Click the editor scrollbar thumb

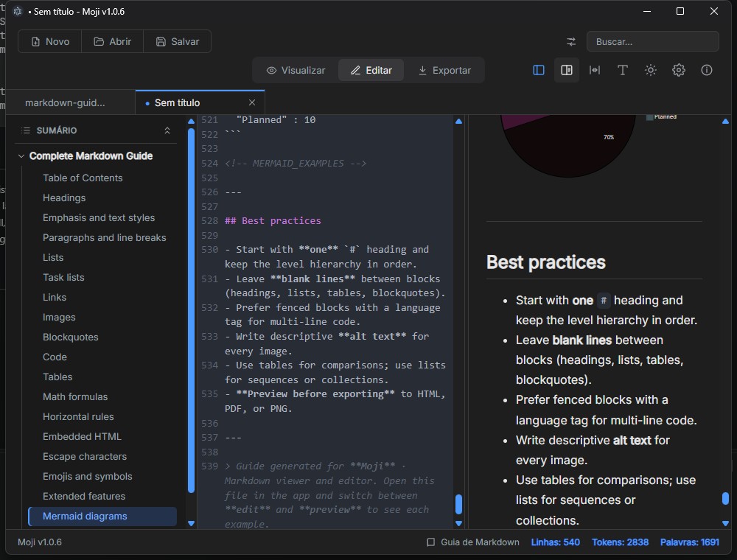(x=458, y=504)
